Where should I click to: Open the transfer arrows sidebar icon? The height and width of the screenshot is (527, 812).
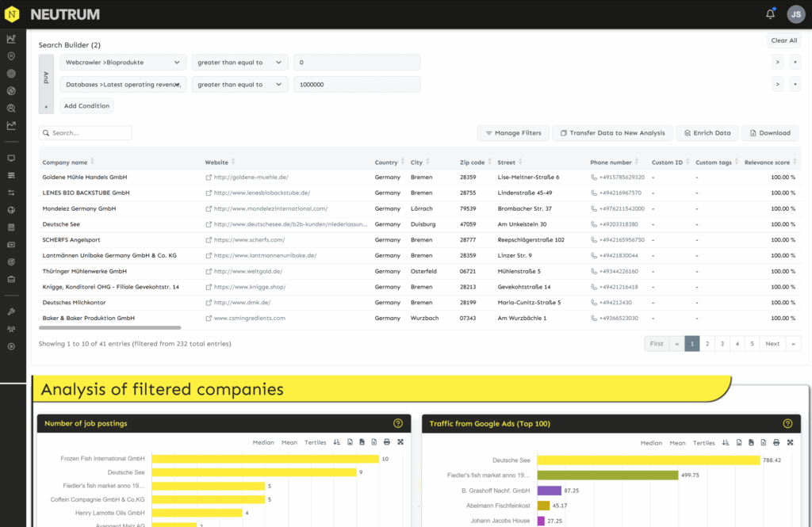coord(11,193)
